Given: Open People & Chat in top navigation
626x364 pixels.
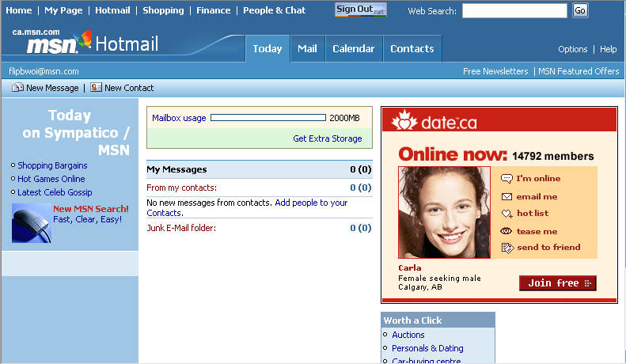Looking at the screenshot, I should click(275, 10).
